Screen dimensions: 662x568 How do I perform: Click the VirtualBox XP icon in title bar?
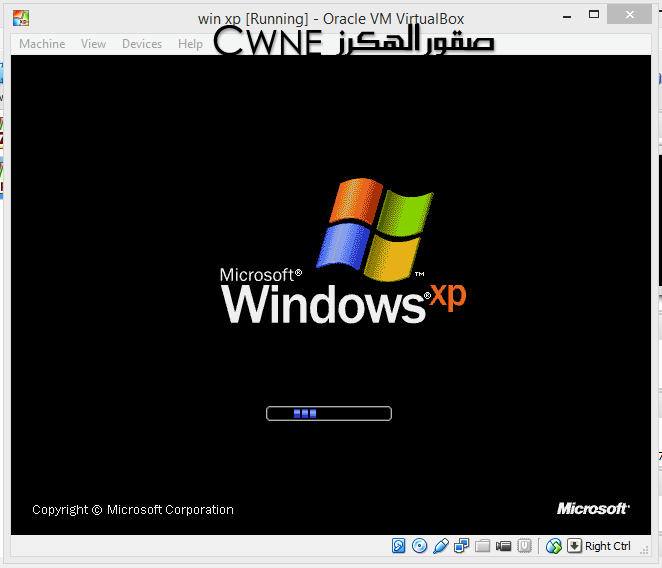21,18
